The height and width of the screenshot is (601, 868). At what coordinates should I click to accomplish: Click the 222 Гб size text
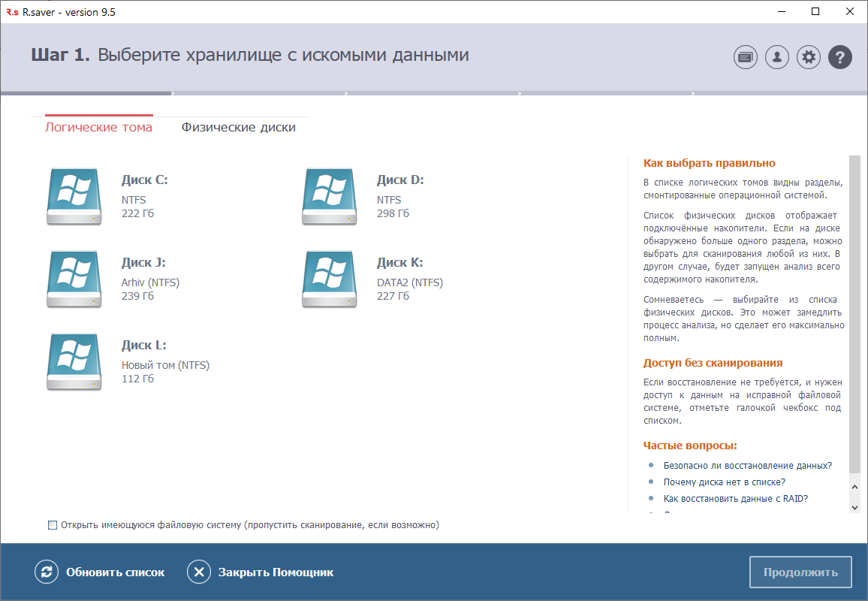[138, 213]
